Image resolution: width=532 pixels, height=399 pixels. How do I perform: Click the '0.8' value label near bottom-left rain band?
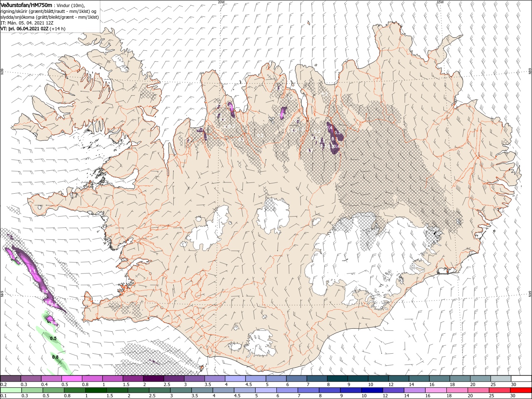55,357
